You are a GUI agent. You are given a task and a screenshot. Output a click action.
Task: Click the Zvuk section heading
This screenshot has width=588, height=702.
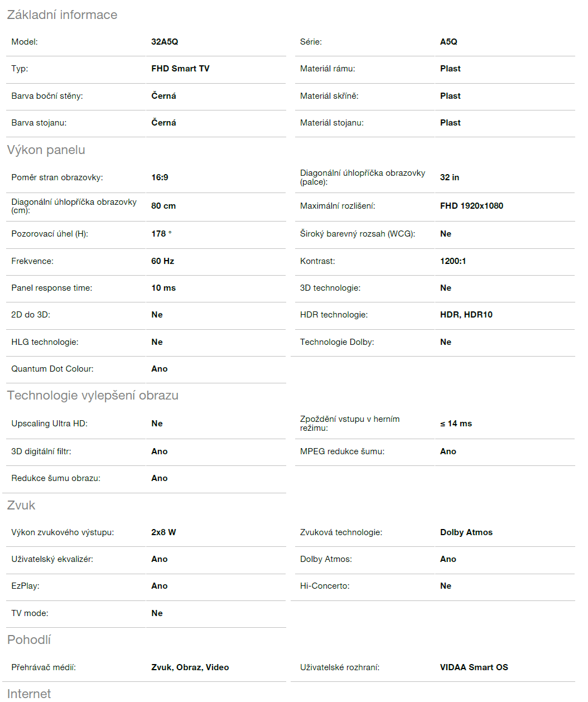click(21, 506)
